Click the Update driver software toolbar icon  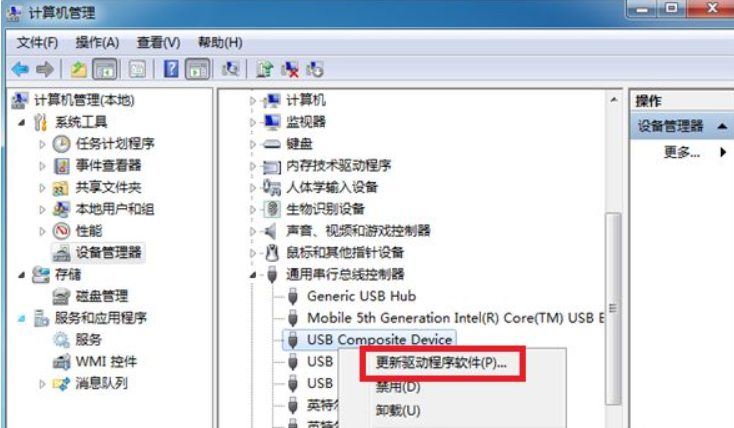tap(264, 69)
